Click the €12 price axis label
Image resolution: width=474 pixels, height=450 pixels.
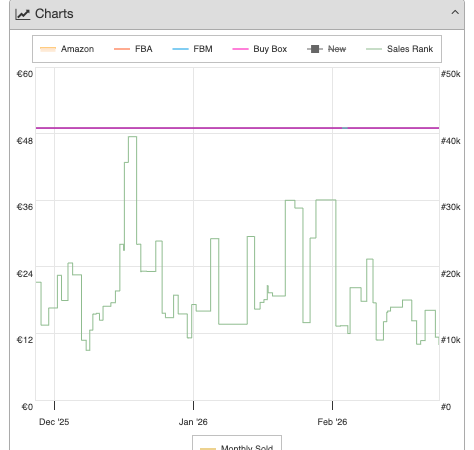25,340
